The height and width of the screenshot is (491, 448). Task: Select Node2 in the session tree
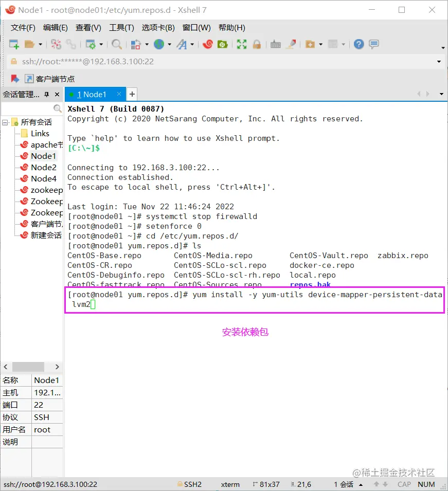(x=44, y=168)
